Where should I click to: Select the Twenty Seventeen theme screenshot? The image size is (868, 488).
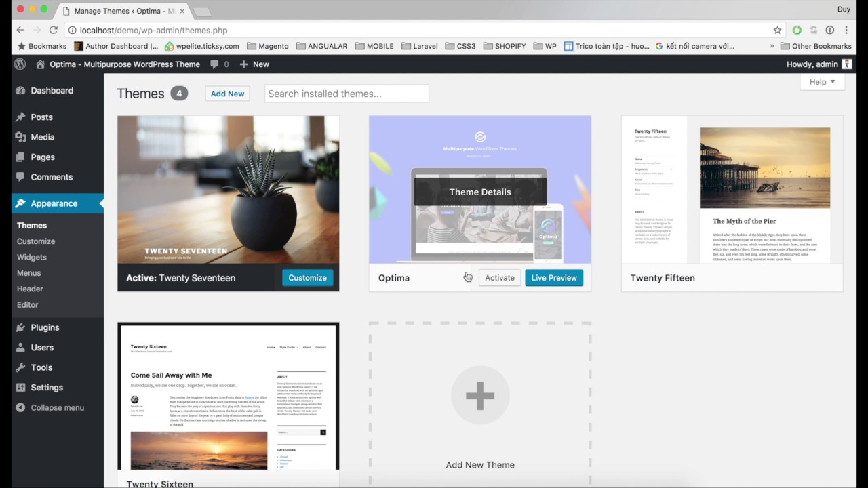point(229,190)
